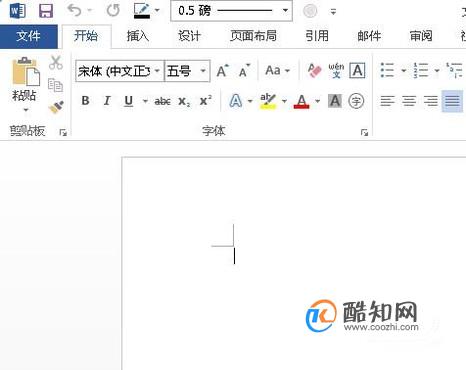The image size is (466, 370).
Task: Open the 文件 tab
Action: [29, 36]
